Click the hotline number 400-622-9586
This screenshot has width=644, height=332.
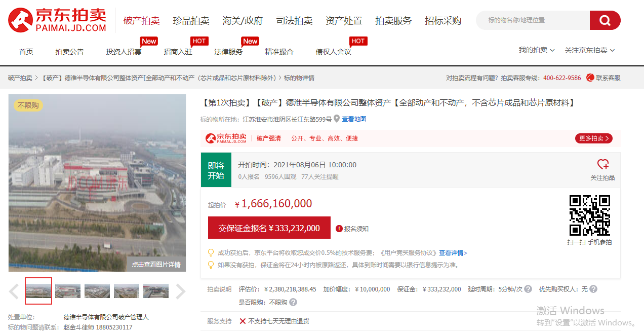562,78
